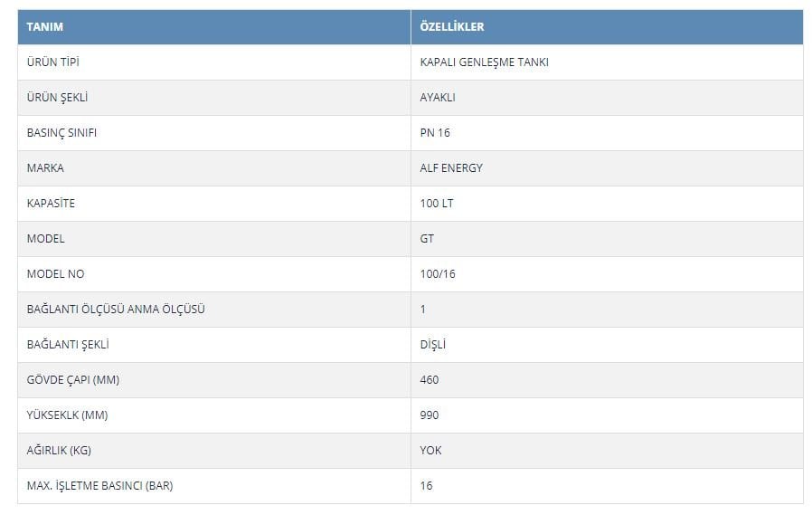
Task: Select MAX. İŞLETME BASINCI (BAR) label
Action: pyautogui.click(x=100, y=485)
